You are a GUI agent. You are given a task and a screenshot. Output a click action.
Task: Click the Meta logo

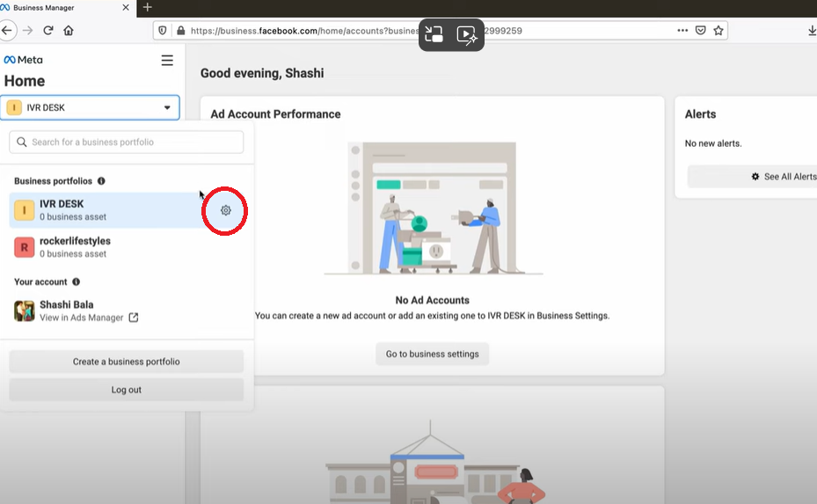[x=23, y=60]
